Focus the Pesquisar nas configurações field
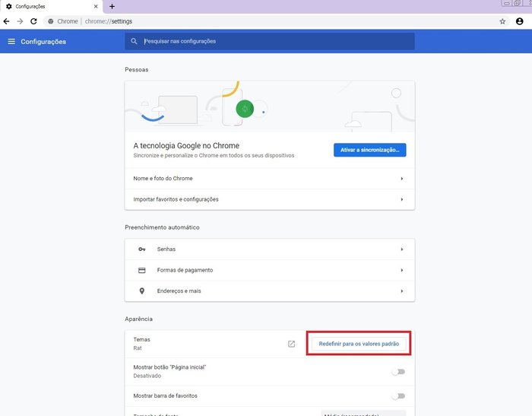 coord(270,41)
